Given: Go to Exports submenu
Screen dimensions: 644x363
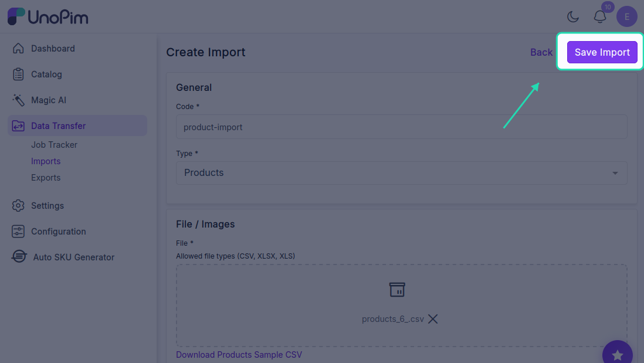Looking at the screenshot, I should click(x=46, y=178).
